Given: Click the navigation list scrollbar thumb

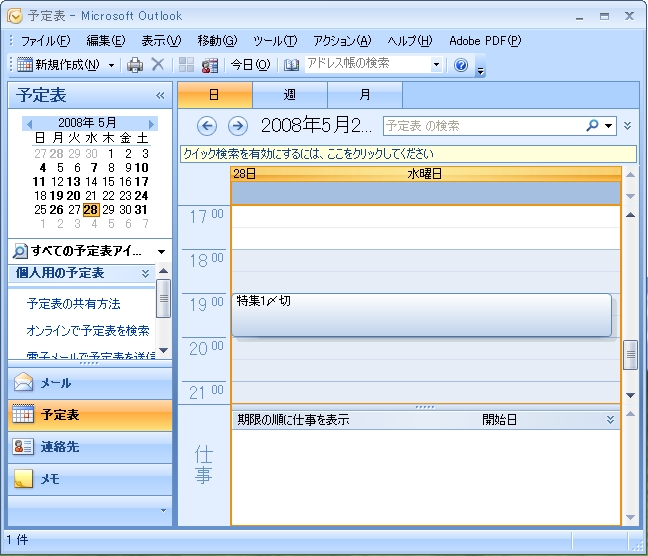Looking at the screenshot, I should click(164, 298).
